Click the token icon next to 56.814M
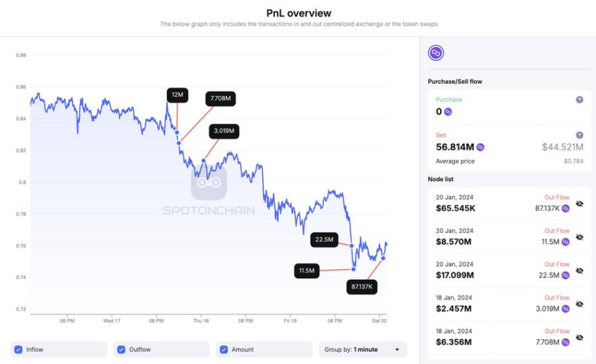The image size is (596, 364). (x=480, y=147)
